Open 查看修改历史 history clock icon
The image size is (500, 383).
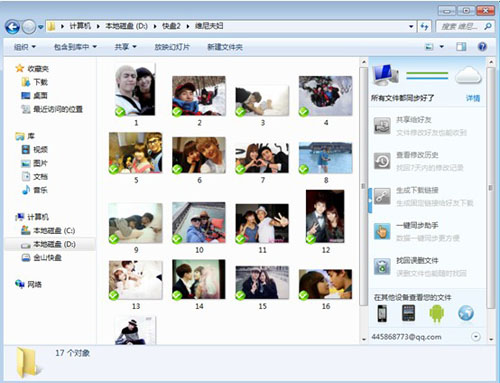[382, 161]
